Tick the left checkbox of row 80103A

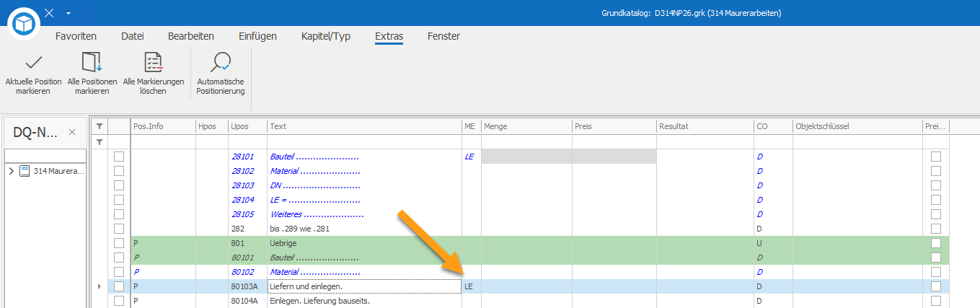click(x=119, y=286)
